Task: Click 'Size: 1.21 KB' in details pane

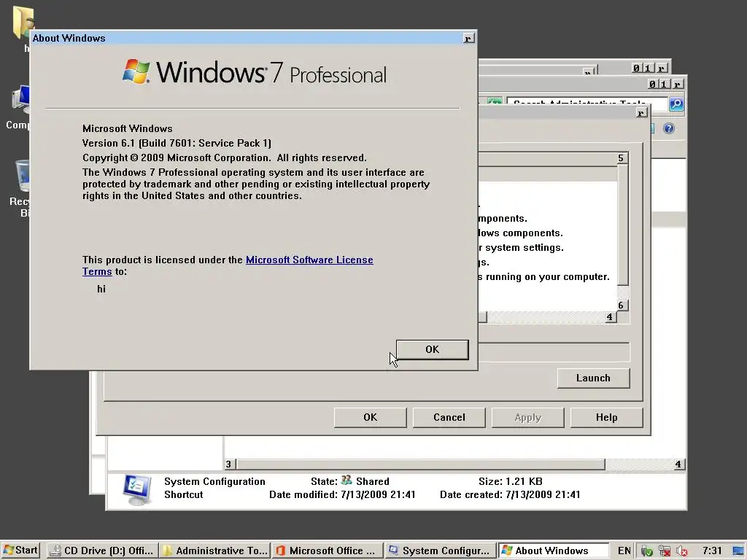Action: pyautogui.click(x=510, y=481)
